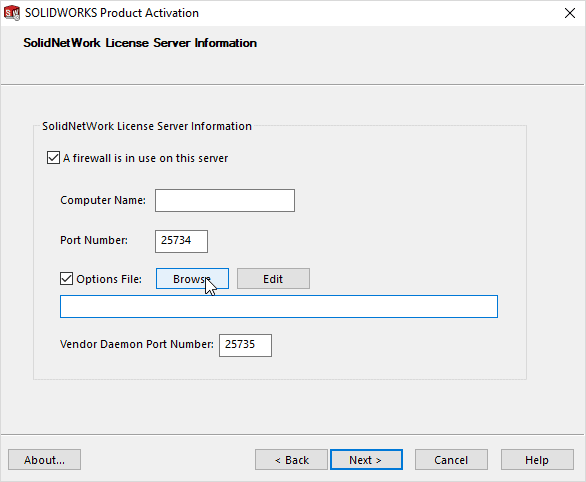Click the options file path text box
The width and height of the screenshot is (586, 482).
279,306
